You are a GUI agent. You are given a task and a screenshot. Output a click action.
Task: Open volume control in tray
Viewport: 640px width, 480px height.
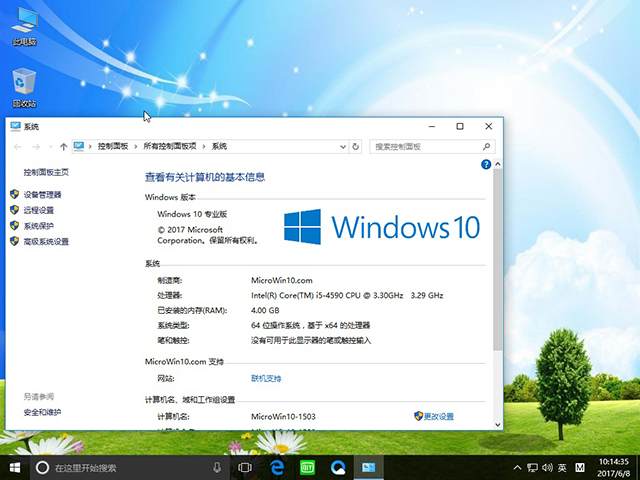(x=547, y=468)
